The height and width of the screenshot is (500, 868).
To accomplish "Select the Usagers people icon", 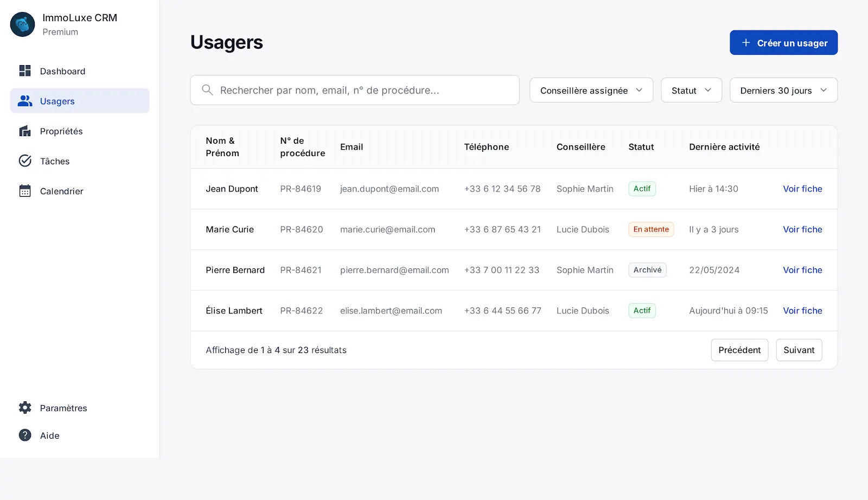I will (x=25, y=101).
